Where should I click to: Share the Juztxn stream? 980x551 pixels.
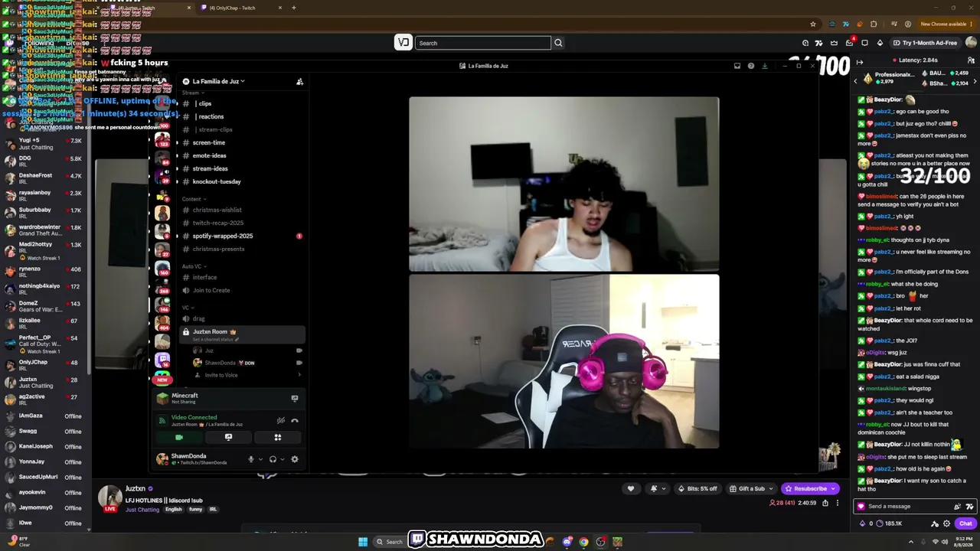[825, 503]
